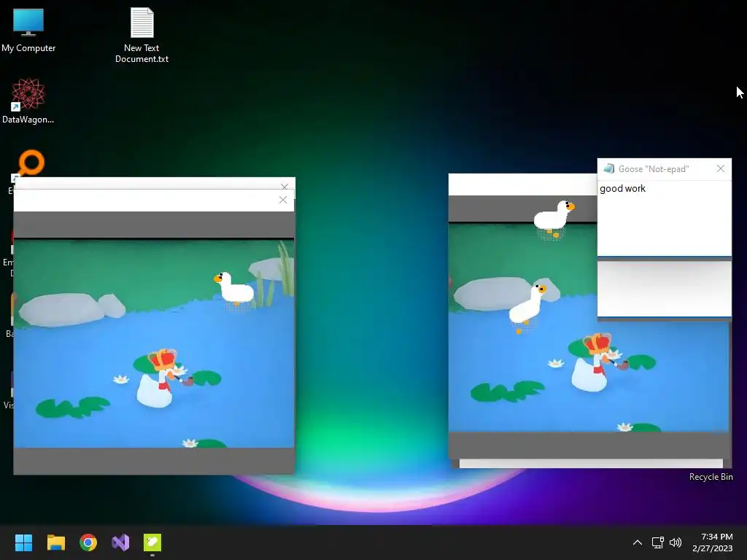
Task: Open the Windows Start menu
Action: pos(23,542)
